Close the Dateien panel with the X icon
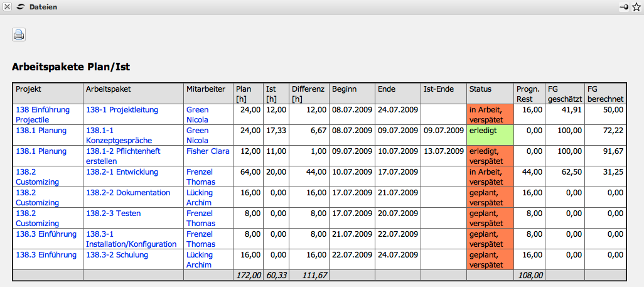The height and width of the screenshot is (287, 644). (8, 7)
